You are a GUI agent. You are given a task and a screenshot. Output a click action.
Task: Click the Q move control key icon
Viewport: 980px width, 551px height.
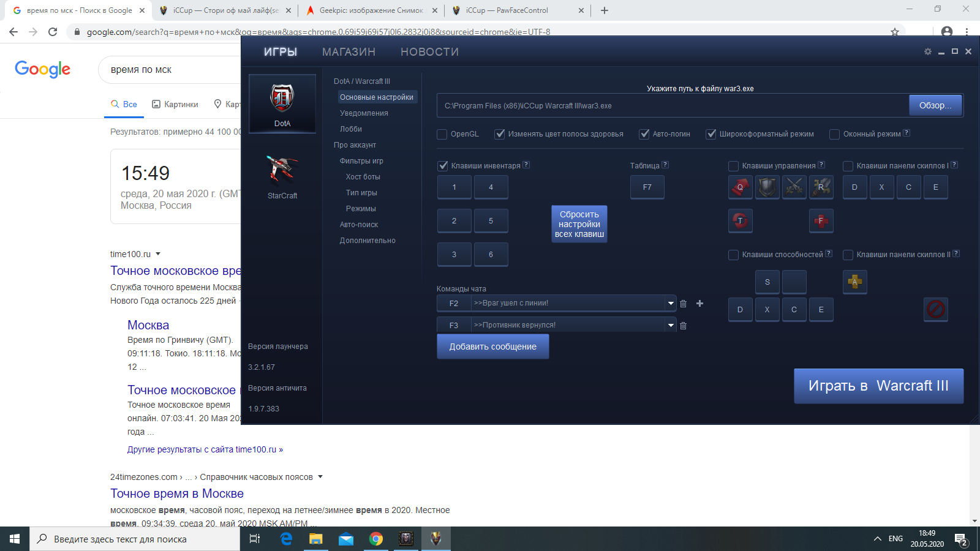pos(741,187)
